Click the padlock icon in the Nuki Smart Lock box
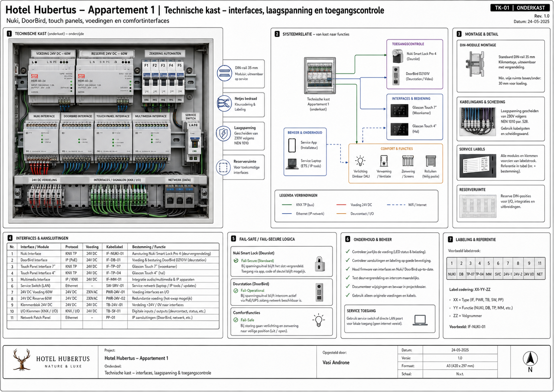554x392 pixels. pyautogui.click(x=320, y=264)
